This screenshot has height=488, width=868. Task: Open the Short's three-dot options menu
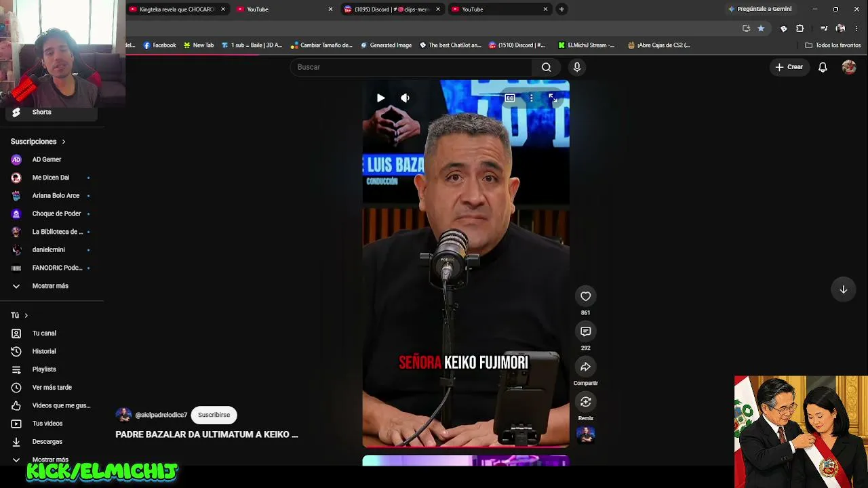[x=532, y=98]
